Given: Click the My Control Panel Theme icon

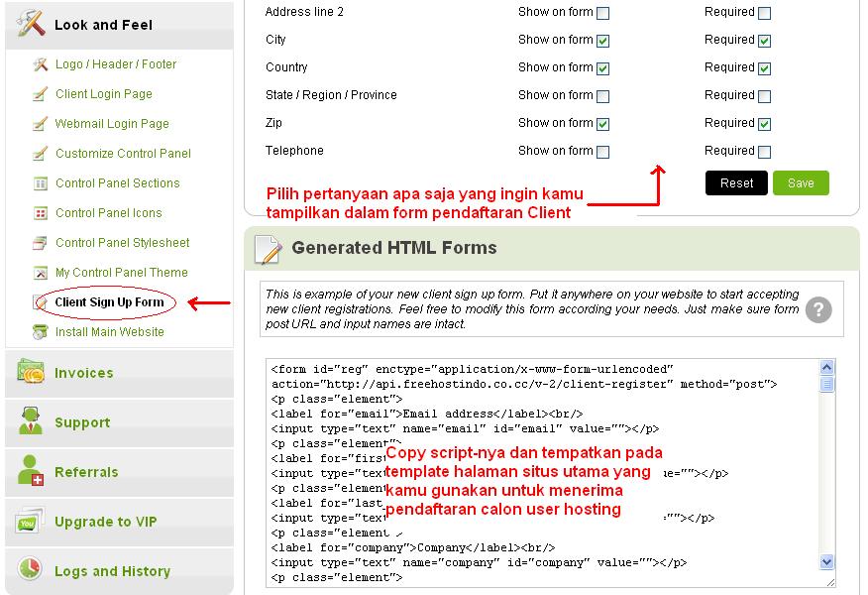Looking at the screenshot, I should [x=41, y=273].
